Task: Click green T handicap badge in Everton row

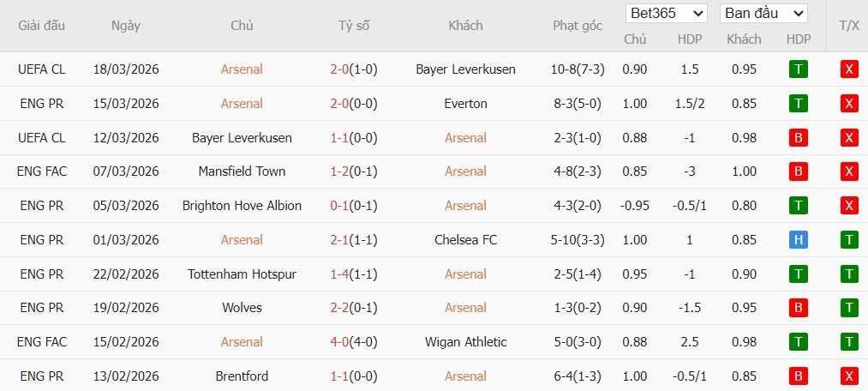Action: tap(799, 104)
